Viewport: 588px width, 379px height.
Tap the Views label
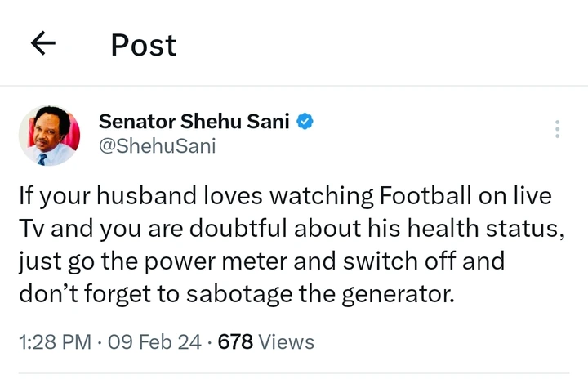[x=286, y=342]
